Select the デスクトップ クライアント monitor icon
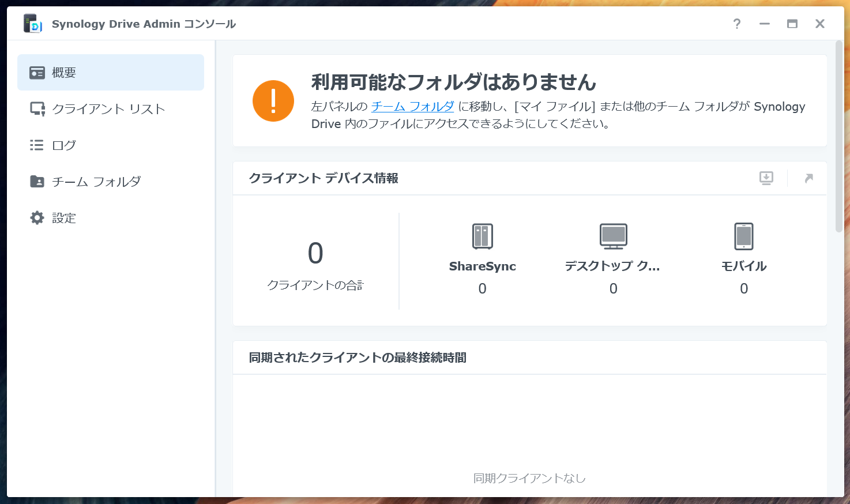This screenshot has width=850, height=504. tap(613, 236)
